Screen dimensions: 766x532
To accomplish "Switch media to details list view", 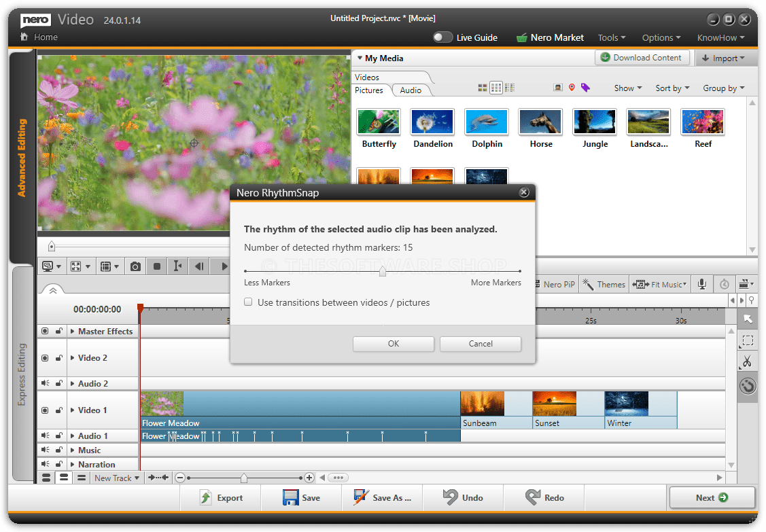I will point(510,88).
